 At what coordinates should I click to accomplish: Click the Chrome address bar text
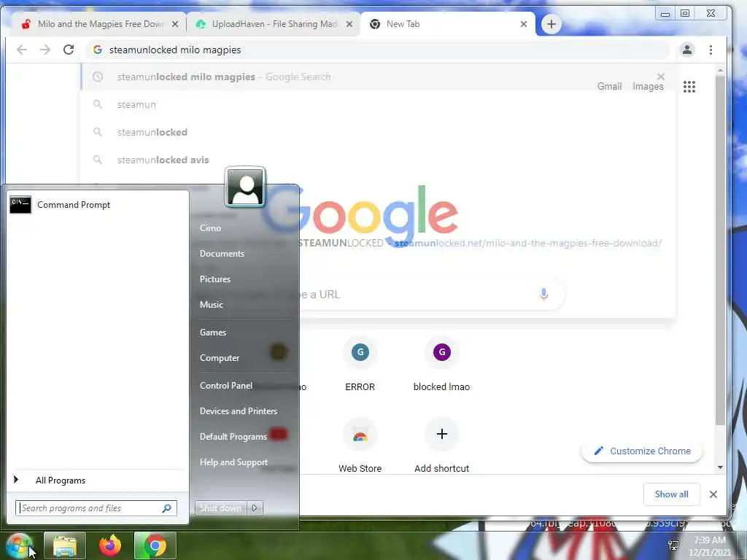[175, 50]
